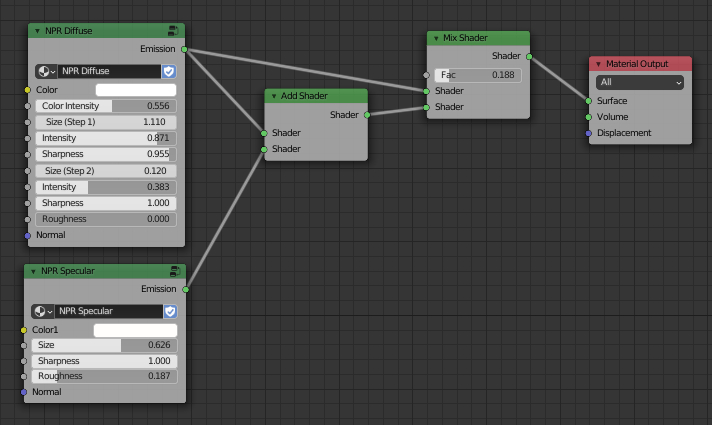Click the NPR Diffuse node group header icon
The image size is (712, 425).
[x=176, y=31]
